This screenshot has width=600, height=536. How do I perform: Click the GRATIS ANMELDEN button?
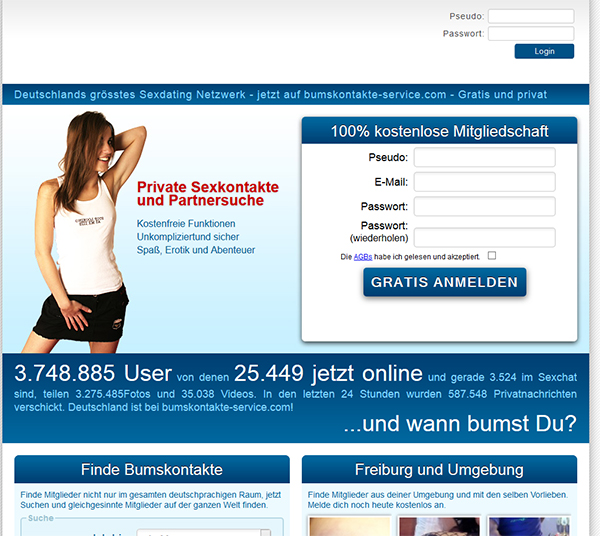(x=445, y=282)
